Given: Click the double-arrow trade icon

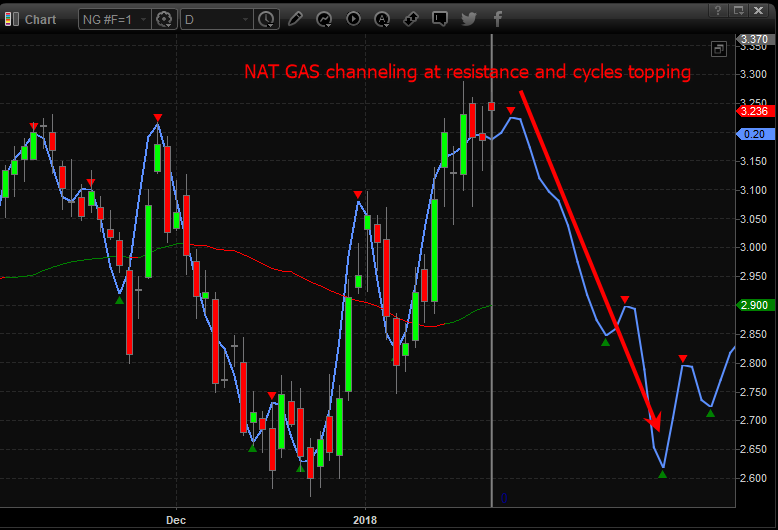Looking at the screenshot, I should 410,19.
